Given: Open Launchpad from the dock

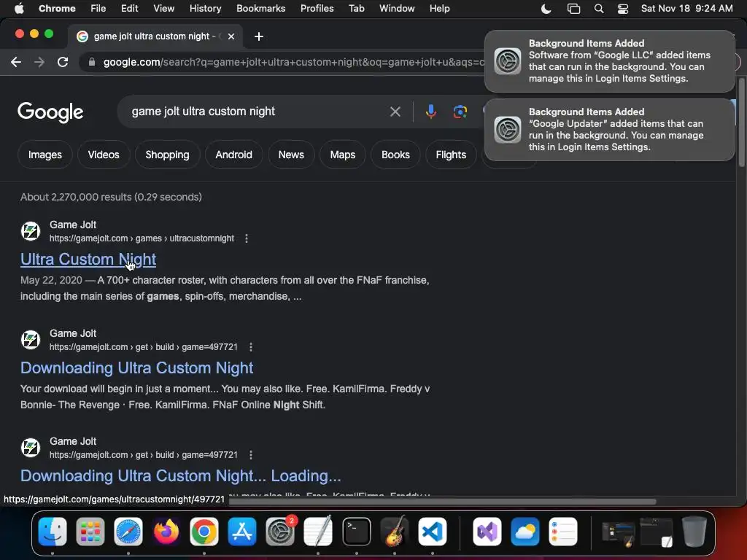Looking at the screenshot, I should (90, 532).
